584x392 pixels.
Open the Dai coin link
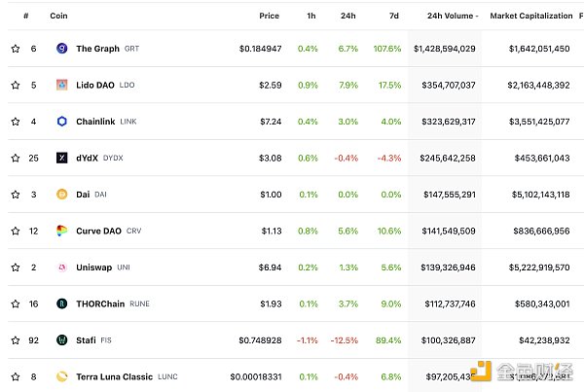tap(83, 195)
